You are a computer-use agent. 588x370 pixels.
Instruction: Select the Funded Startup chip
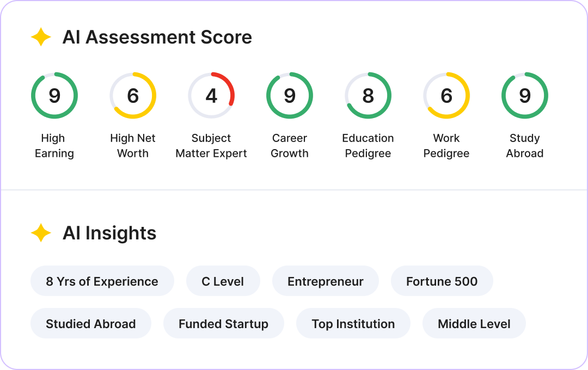coord(224,324)
